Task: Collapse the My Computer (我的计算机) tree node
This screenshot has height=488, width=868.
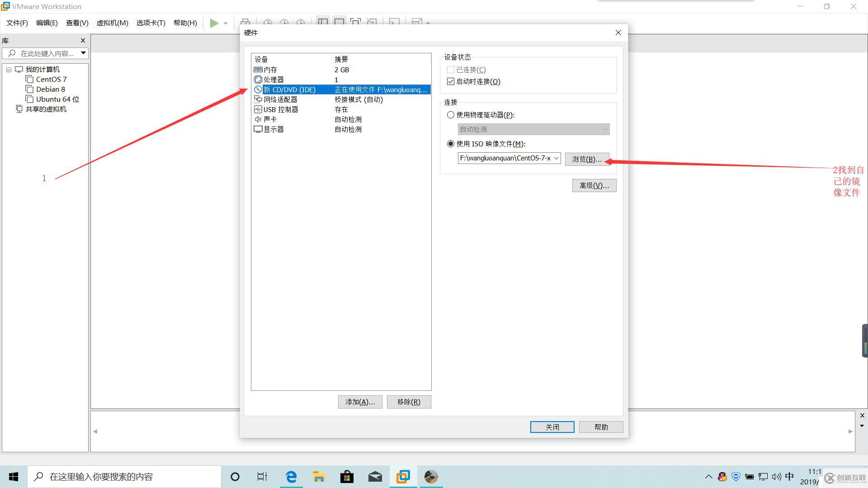Action: pos(9,70)
